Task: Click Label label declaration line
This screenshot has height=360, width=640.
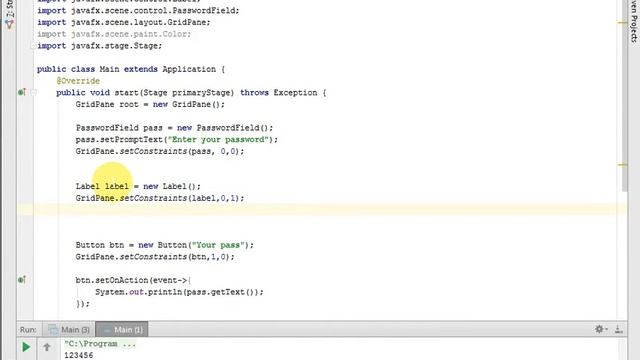Action: [138, 186]
